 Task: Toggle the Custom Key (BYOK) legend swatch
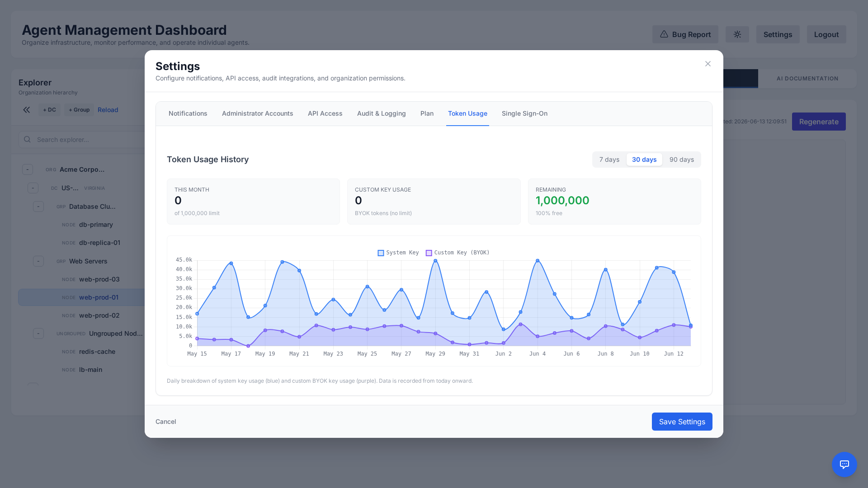pyautogui.click(x=429, y=253)
